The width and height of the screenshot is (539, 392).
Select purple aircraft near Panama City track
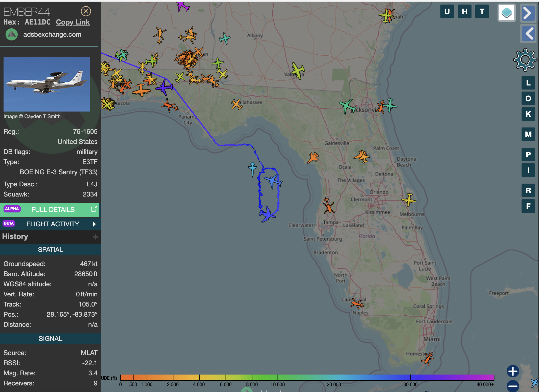[165, 88]
